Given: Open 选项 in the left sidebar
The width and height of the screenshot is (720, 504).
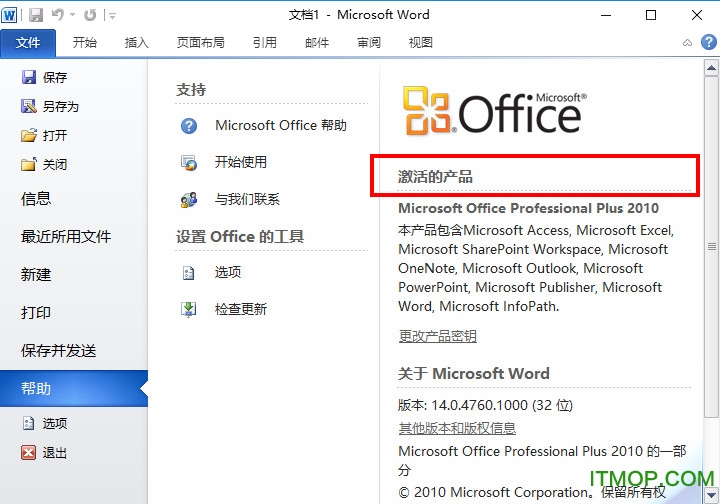Looking at the screenshot, I should (x=55, y=423).
